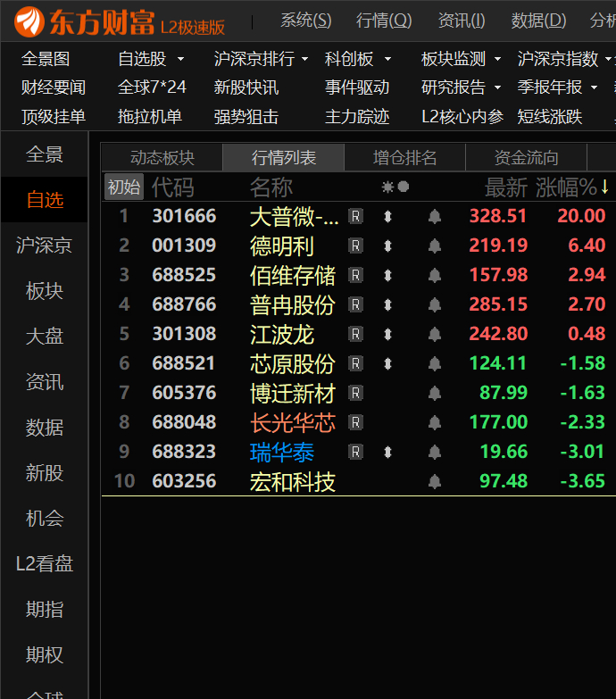Click the R badge for 普冉股份 row
The image size is (616, 699).
click(355, 305)
